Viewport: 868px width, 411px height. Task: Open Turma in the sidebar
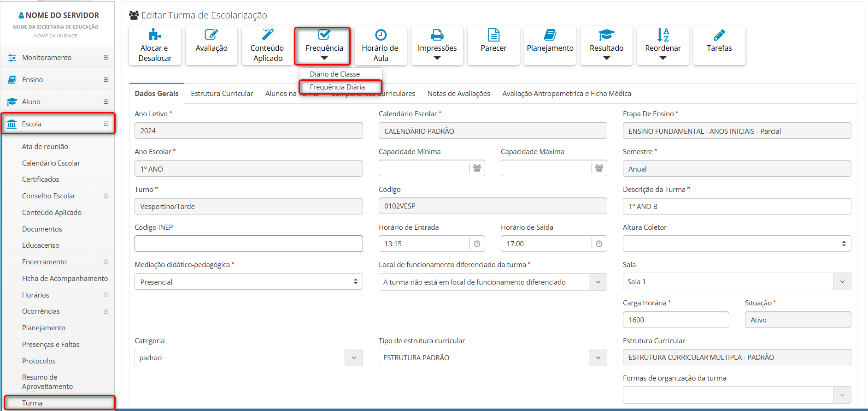32,403
